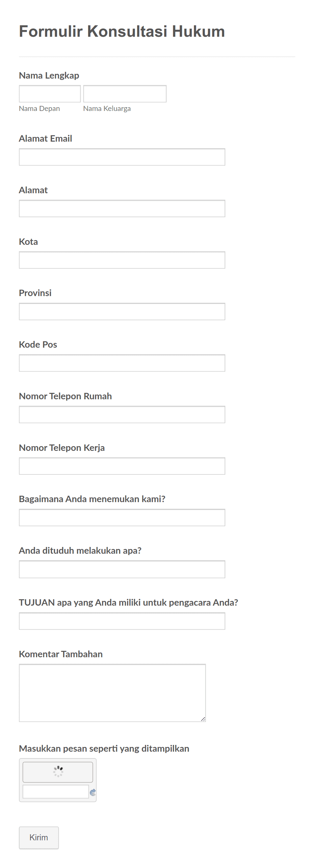
Task: Click the Bagaimana Anda menemukan kami field
Action: click(122, 518)
